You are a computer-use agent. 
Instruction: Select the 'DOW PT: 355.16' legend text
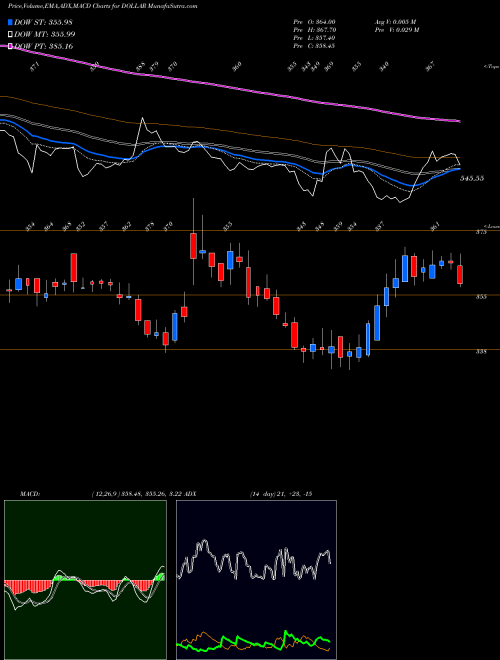pos(44,46)
